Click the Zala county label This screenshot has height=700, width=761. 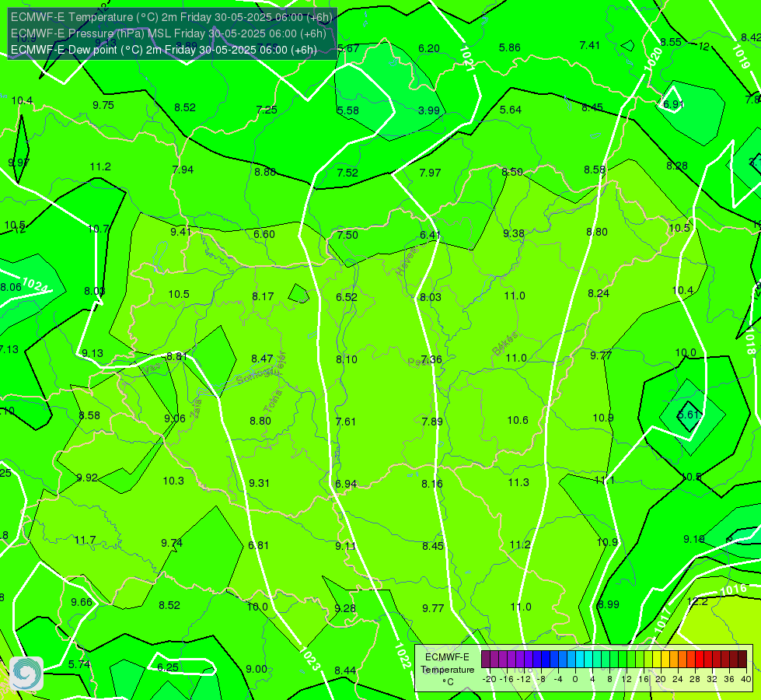click(195, 408)
